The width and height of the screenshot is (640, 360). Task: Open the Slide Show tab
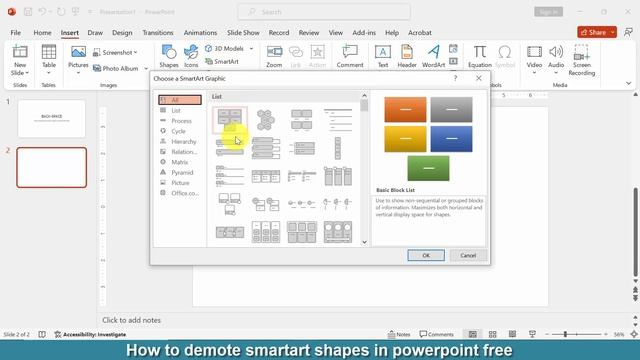[243, 33]
